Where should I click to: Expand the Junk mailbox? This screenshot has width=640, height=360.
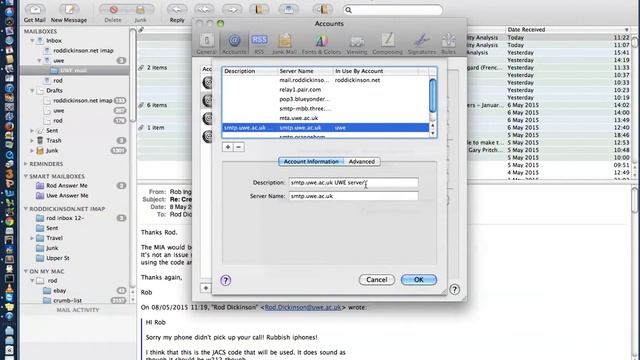point(32,151)
